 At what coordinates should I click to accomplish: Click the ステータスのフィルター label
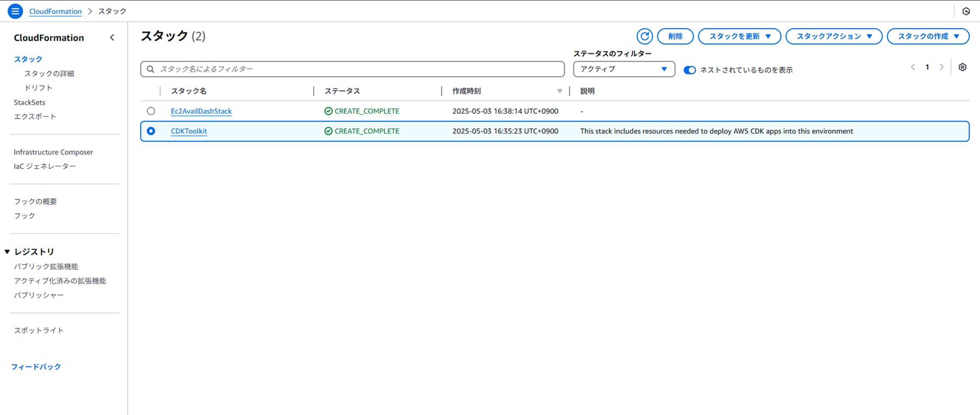pyautogui.click(x=612, y=54)
